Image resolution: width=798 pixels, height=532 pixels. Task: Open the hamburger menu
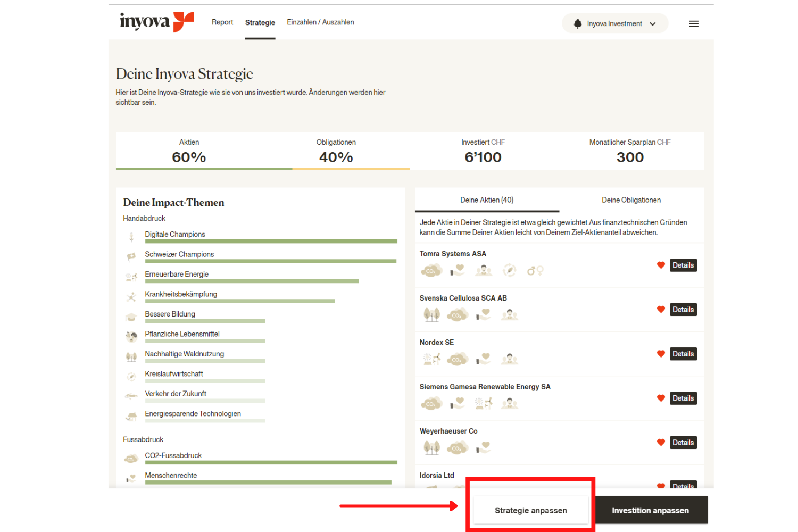694,23
